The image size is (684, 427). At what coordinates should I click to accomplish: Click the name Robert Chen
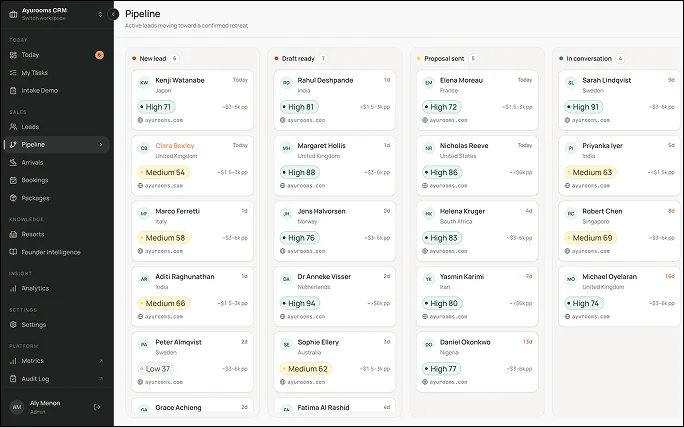pos(602,211)
